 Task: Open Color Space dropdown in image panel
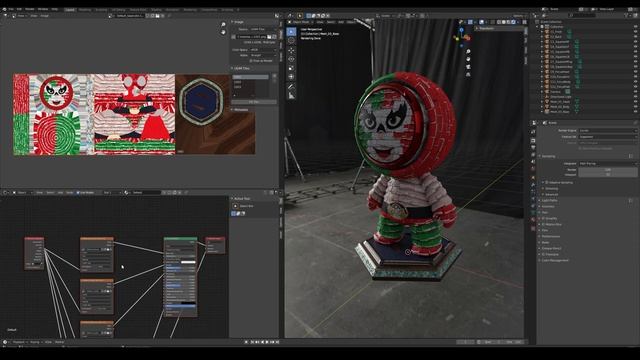point(263,50)
